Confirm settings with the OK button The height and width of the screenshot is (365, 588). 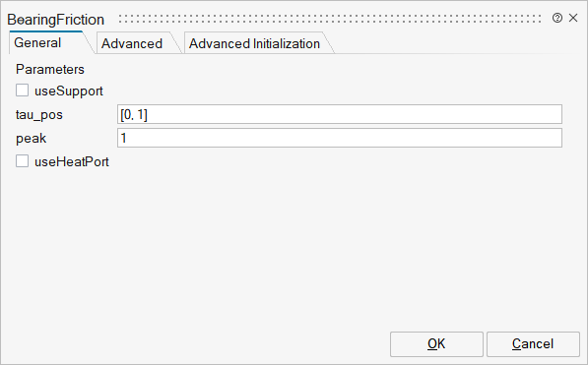click(436, 344)
